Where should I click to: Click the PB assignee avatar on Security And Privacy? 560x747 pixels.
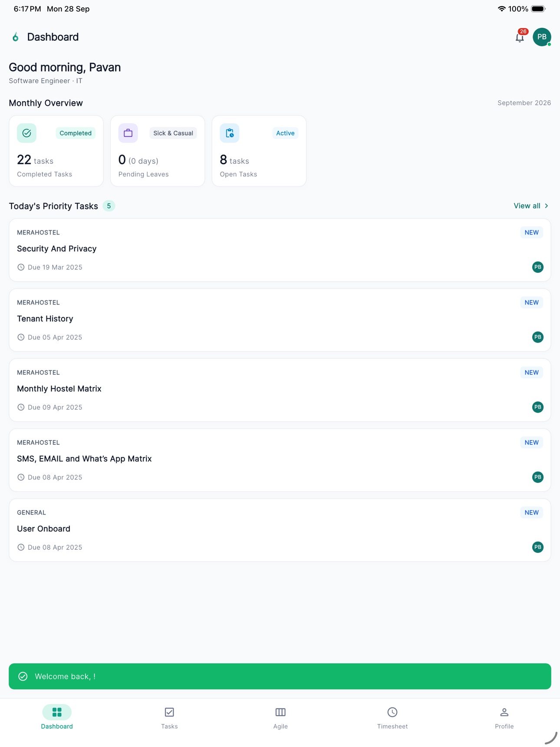[538, 267]
